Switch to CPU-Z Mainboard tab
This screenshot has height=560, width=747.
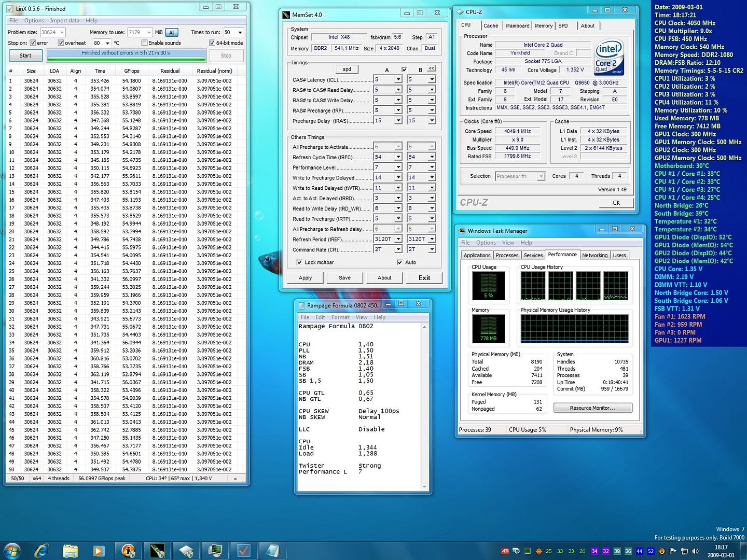point(518,25)
